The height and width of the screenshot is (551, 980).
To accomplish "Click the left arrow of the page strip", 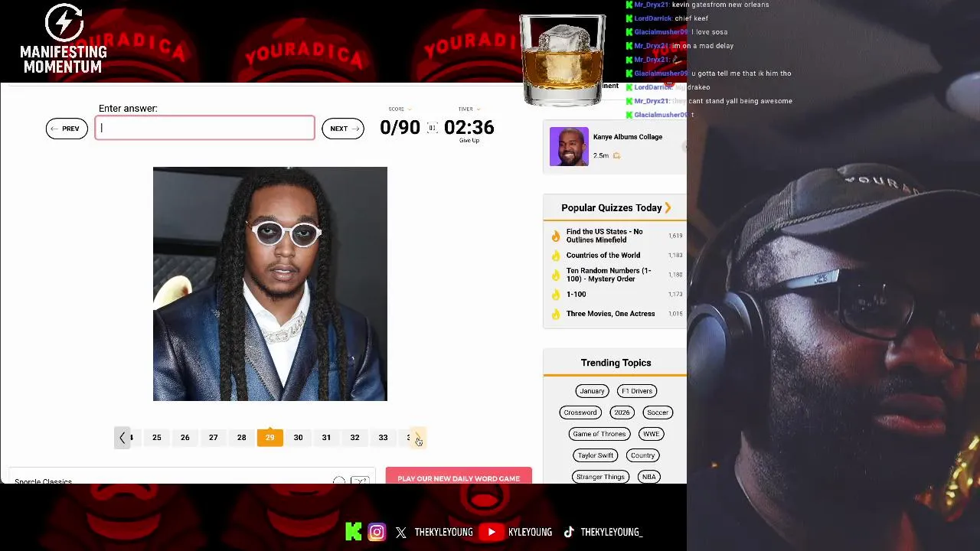I will pyautogui.click(x=122, y=438).
